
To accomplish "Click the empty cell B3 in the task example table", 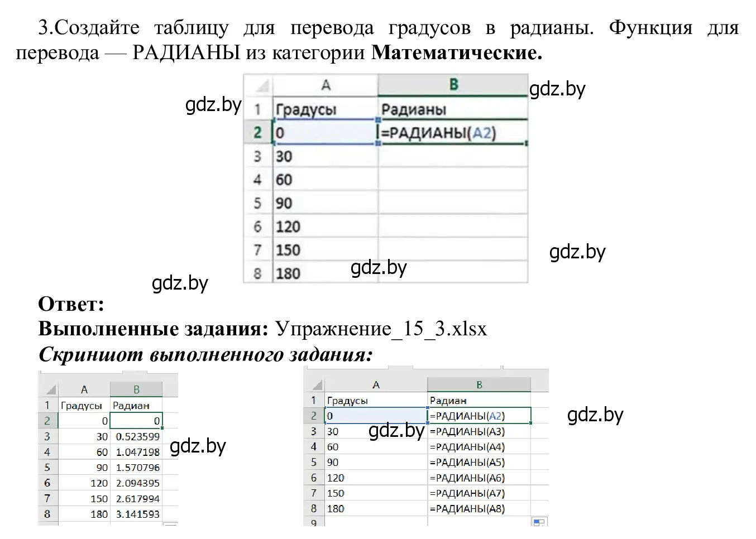I will tap(453, 156).
